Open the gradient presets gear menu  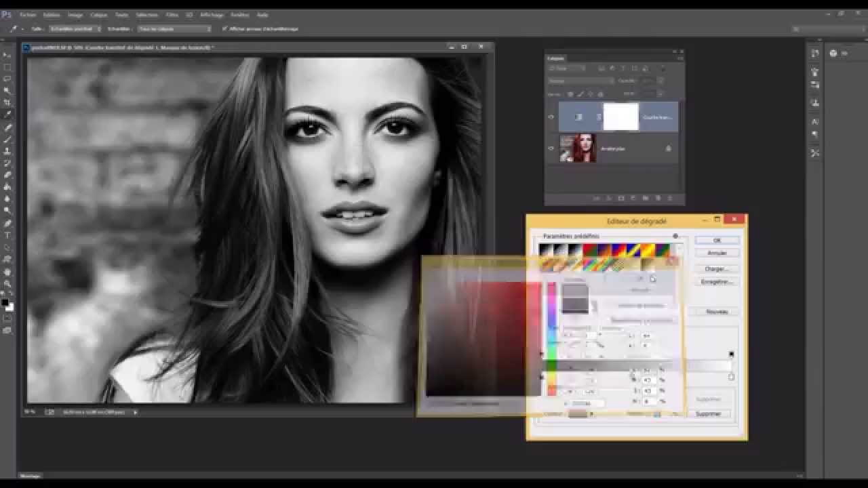(x=675, y=236)
